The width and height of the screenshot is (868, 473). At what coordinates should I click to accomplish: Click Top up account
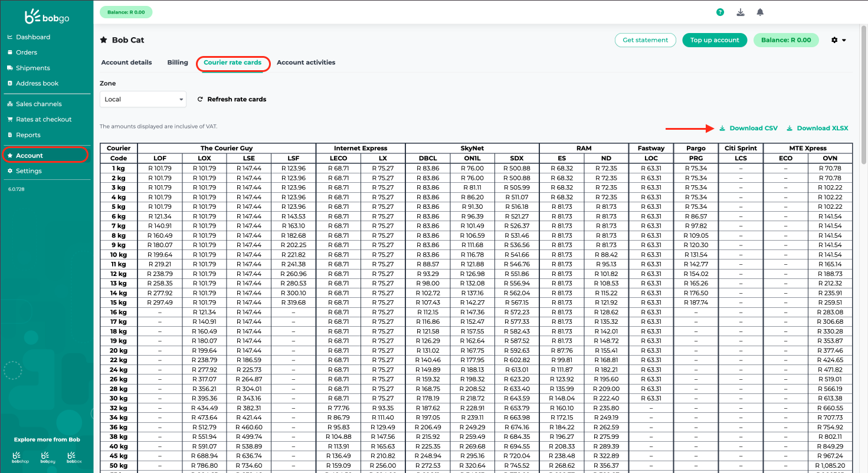point(715,40)
